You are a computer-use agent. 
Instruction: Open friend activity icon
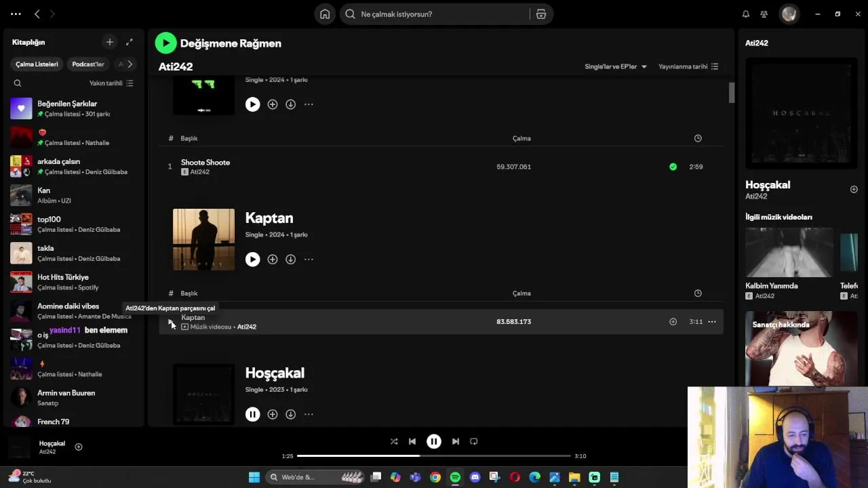coord(764,14)
